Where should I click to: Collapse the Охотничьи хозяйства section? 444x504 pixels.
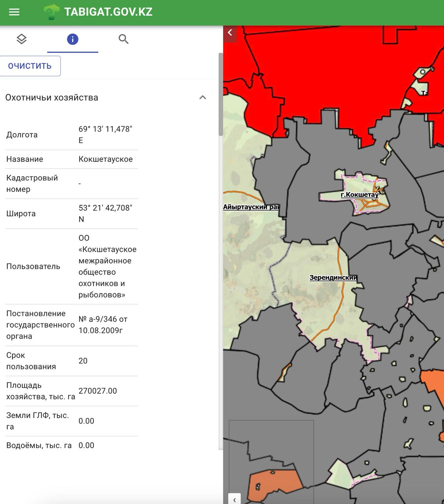(x=202, y=98)
